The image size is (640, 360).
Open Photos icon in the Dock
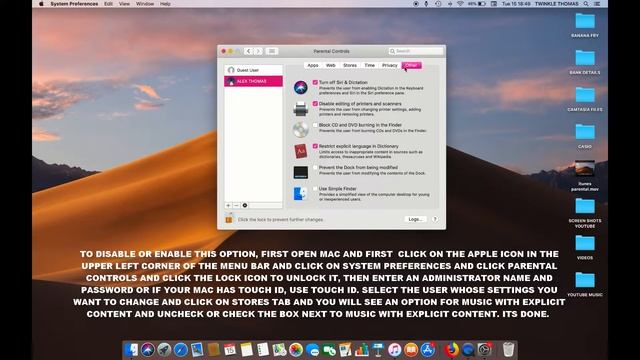296,350
